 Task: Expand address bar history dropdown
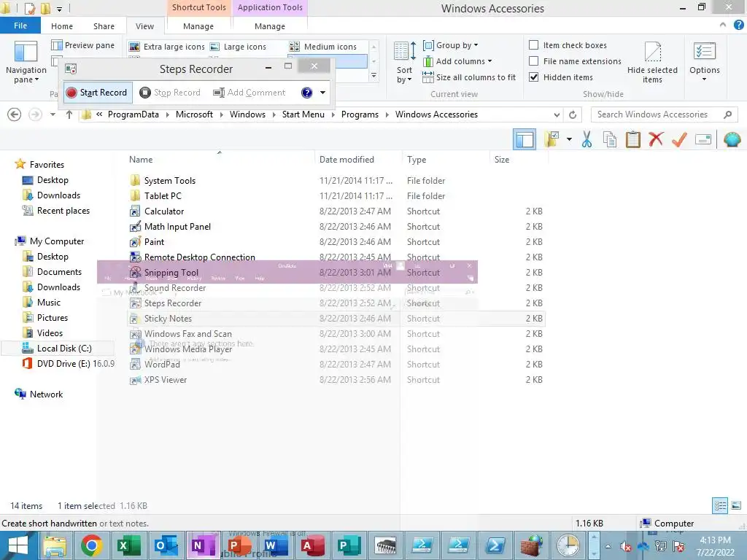(557, 114)
